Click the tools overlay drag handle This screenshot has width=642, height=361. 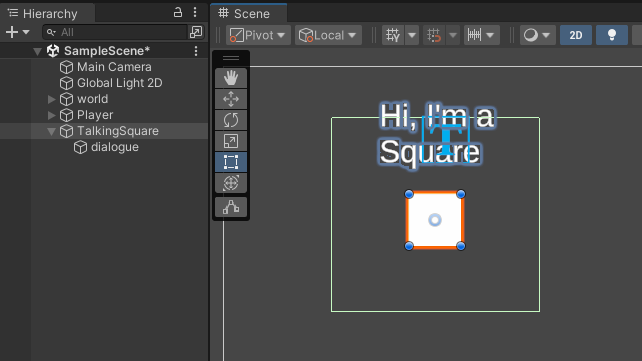click(x=231, y=59)
